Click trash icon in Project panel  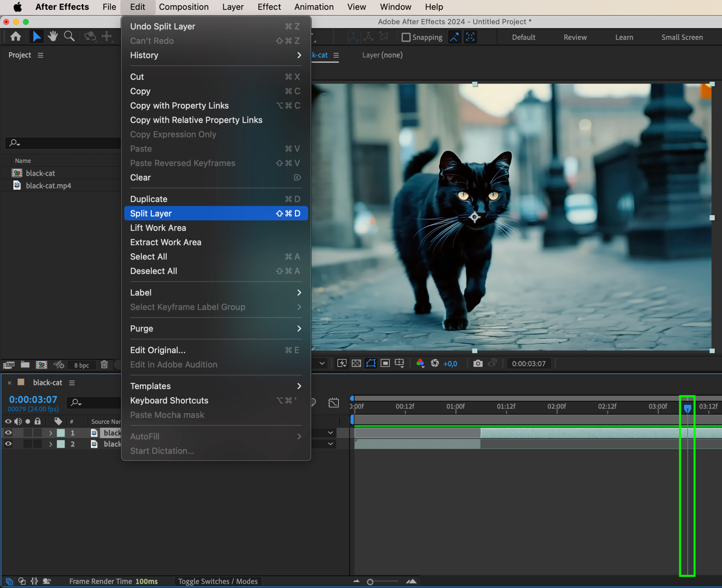pos(104,365)
